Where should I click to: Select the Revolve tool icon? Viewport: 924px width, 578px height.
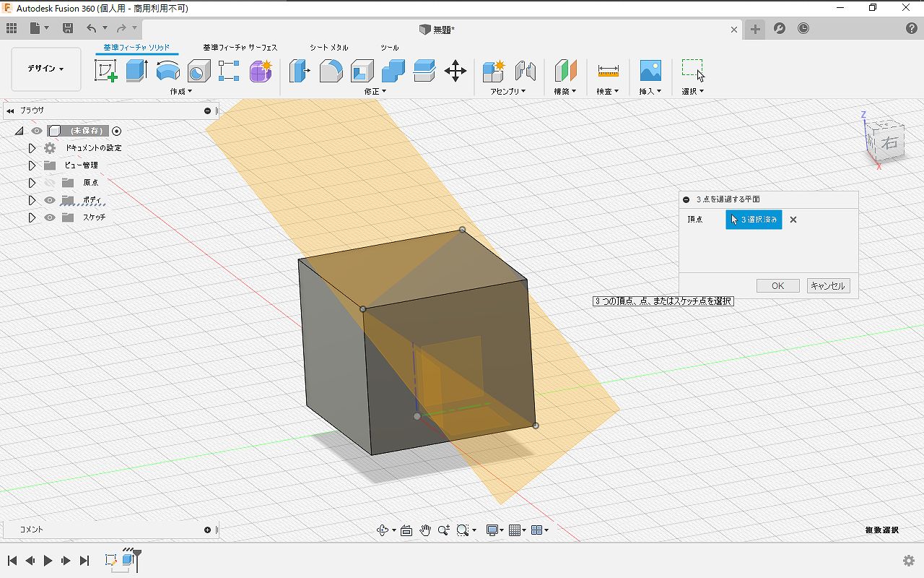click(167, 71)
